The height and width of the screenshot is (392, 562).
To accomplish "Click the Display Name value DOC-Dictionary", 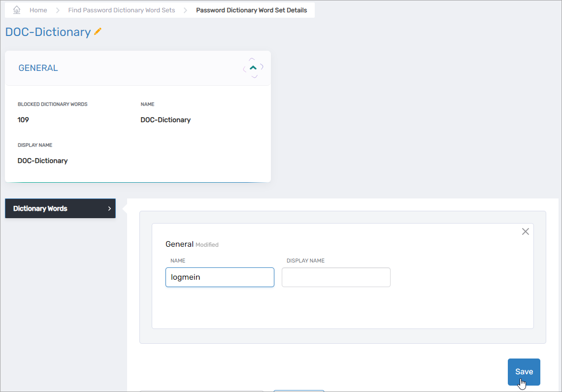I will pos(42,161).
